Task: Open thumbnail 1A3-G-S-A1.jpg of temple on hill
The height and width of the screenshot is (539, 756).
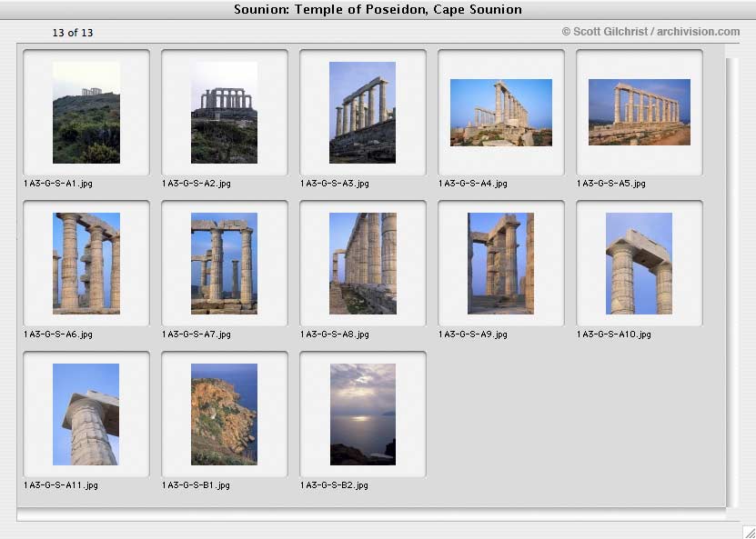Action: (86, 113)
